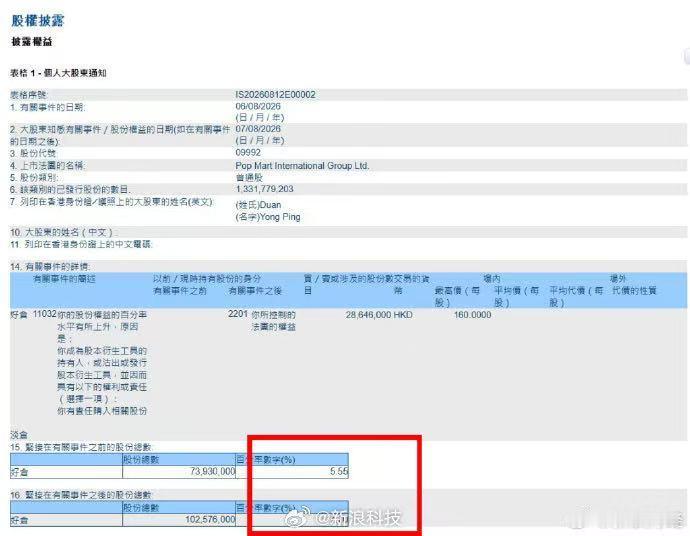
Task: Click the 代價的性質 column header
Action: (634, 291)
